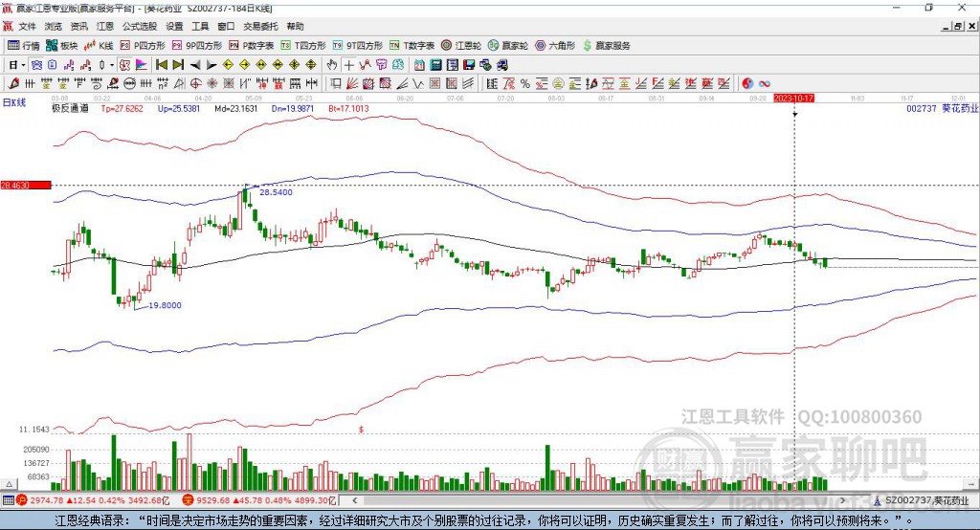Open the 窗口 menu
Image resolution: width=980 pixels, height=530 pixels.
[226, 26]
